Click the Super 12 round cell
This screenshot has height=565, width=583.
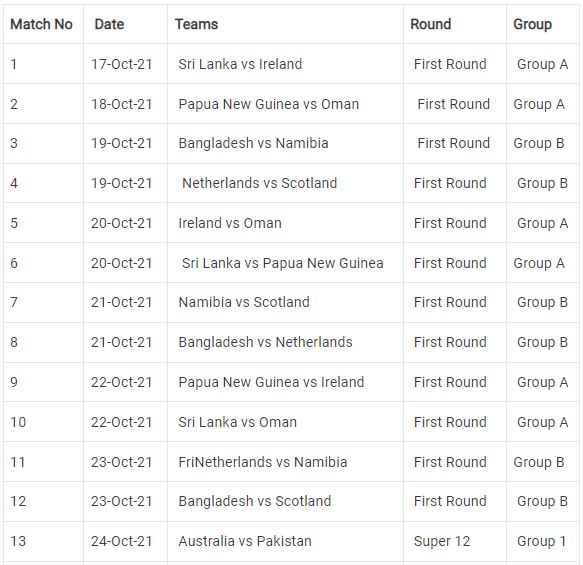[455, 541]
